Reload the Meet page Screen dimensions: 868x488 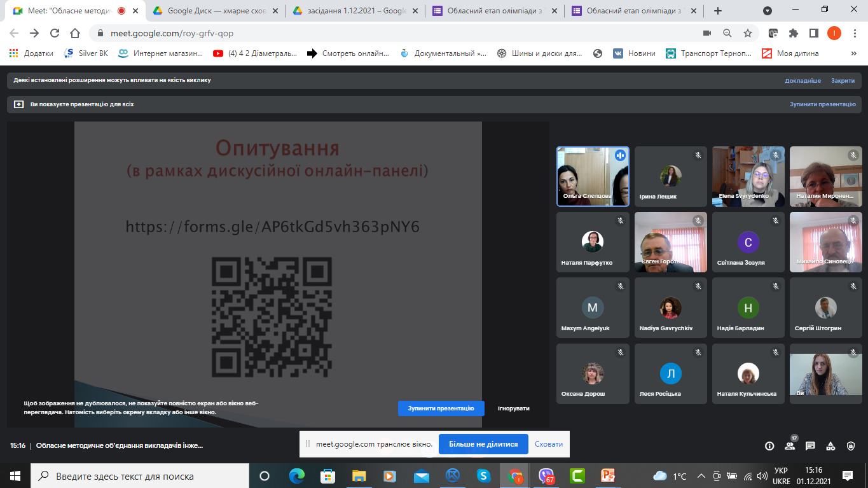click(x=55, y=33)
